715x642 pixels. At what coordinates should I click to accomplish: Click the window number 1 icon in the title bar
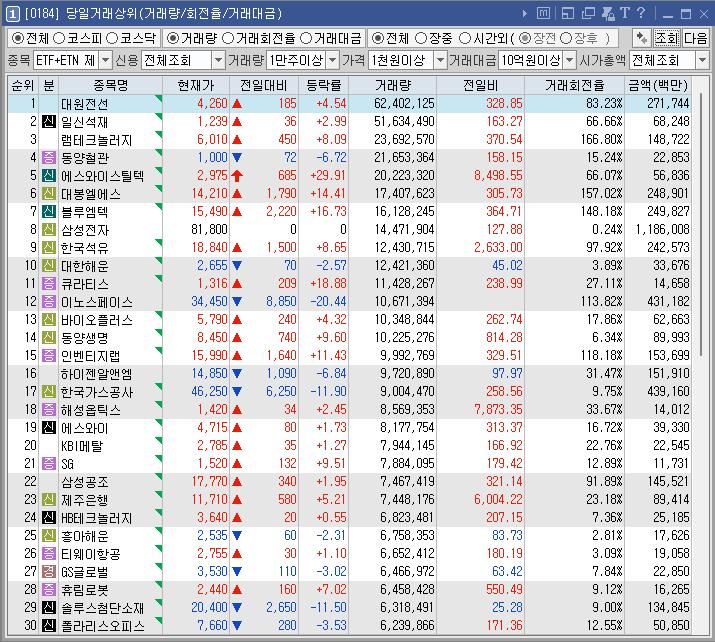click(12, 14)
